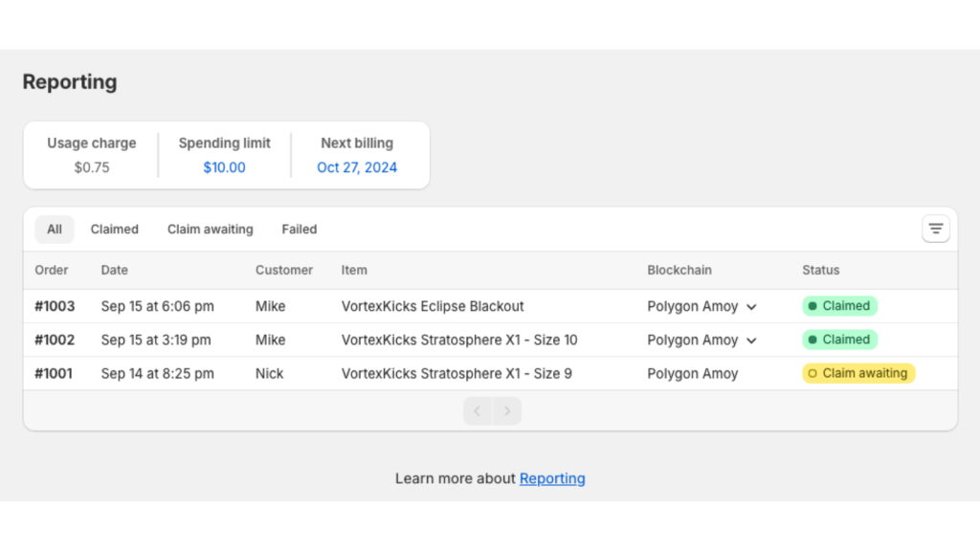Open order #1001
Image resolution: width=980 pixels, height=551 pixels.
(x=54, y=373)
